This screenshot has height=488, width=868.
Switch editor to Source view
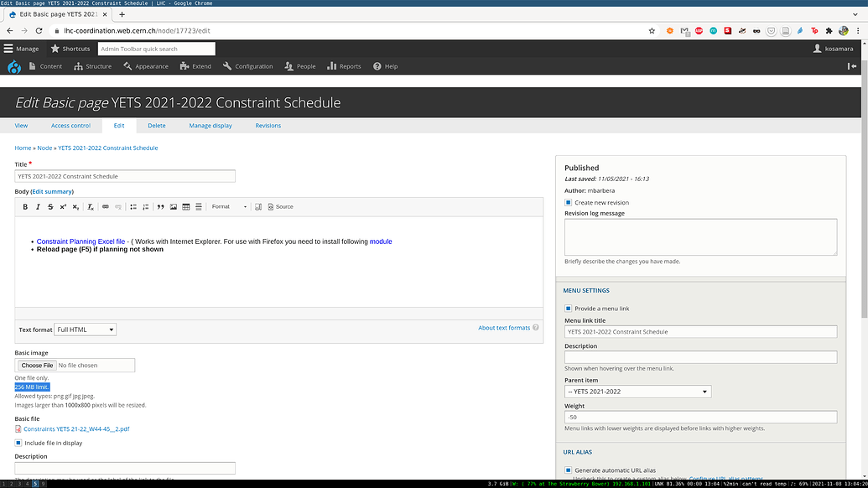coord(281,207)
